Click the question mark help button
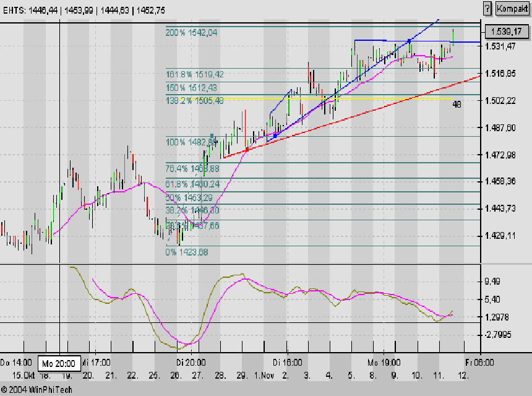The height and width of the screenshot is (396, 532). (486, 8)
